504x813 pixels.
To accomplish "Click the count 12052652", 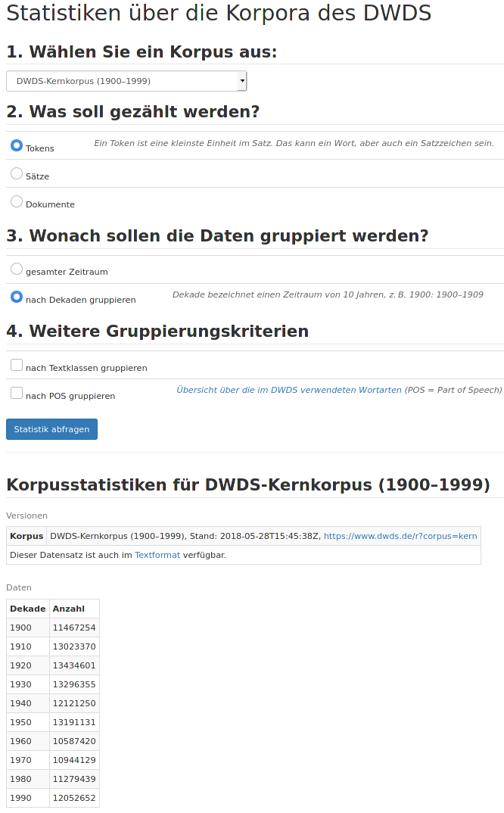I will tap(74, 798).
